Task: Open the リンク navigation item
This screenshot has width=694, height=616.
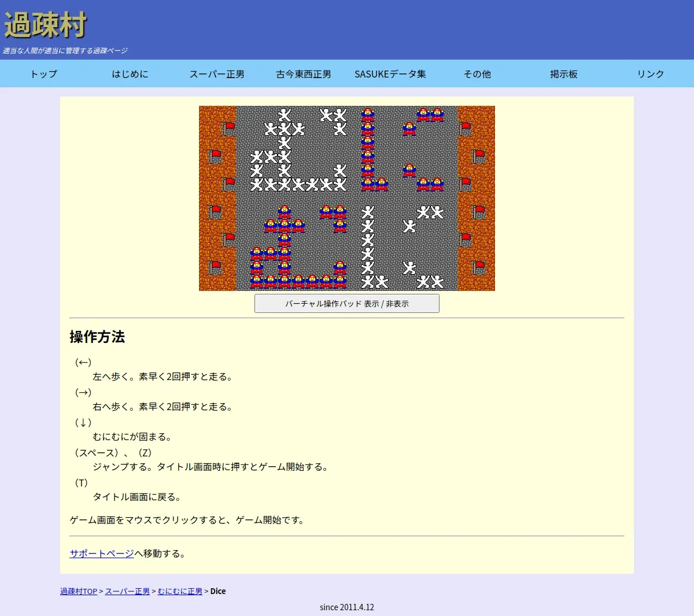Action: [651, 74]
